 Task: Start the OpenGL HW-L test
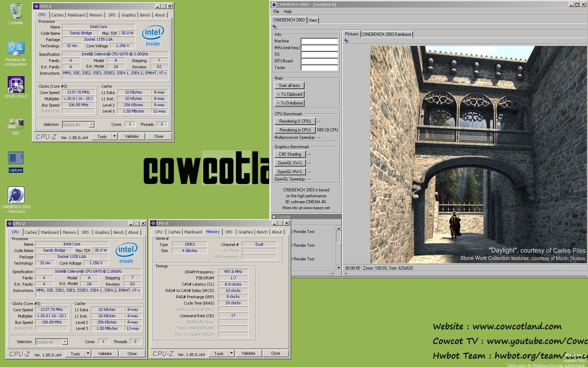[290, 172]
